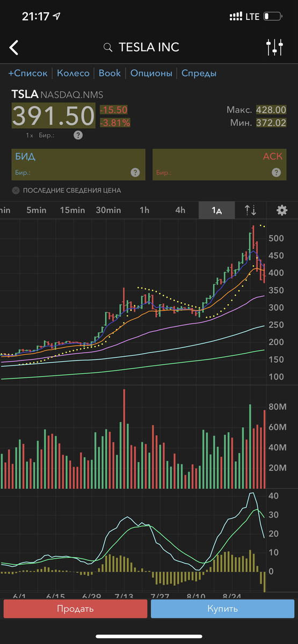The width and height of the screenshot is (298, 644).
Task: Dismiss the ПОСЛЕДНИЕ СВЕДЕНИЯ ЦЕНА x icon
Action: click(x=16, y=191)
